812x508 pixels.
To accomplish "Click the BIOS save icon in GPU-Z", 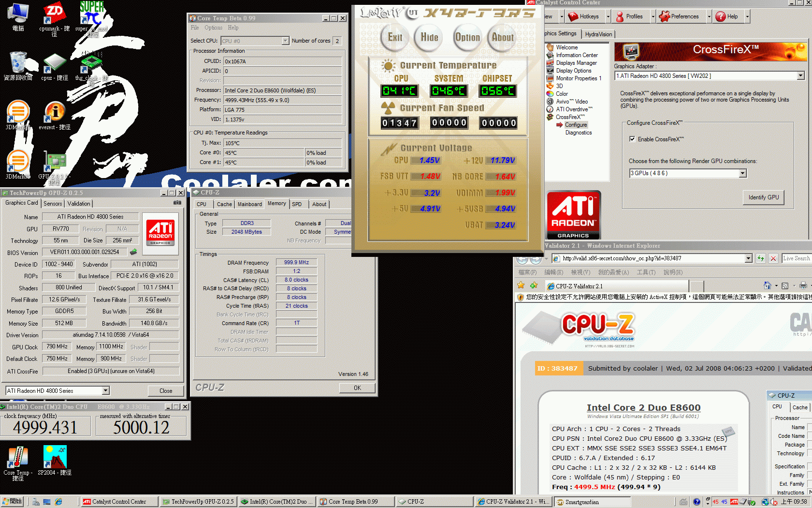I will point(133,252).
